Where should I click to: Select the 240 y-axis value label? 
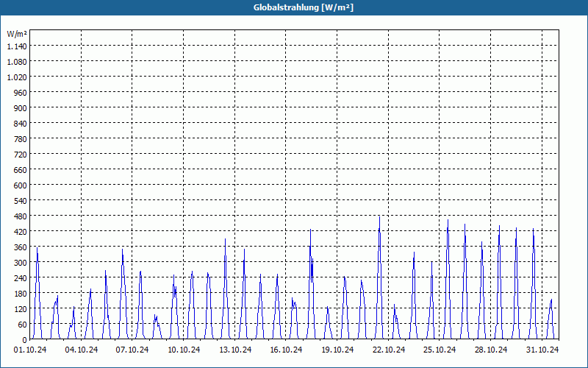(21, 278)
